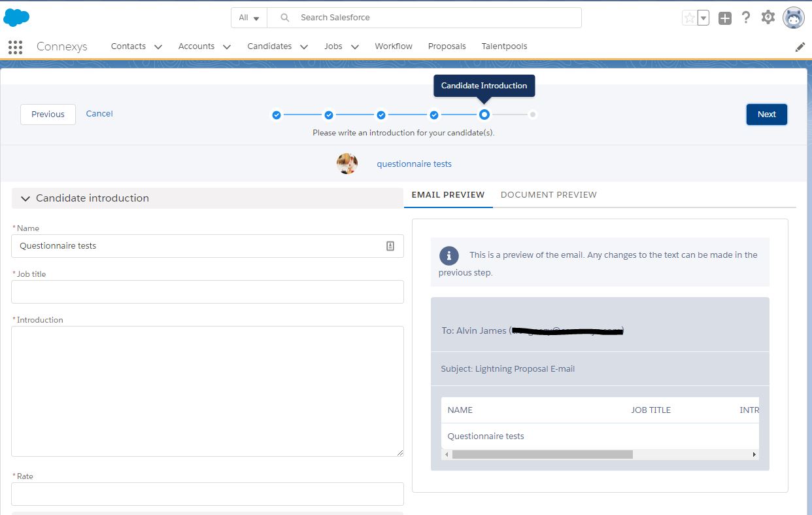Click the pencil edit navigation icon

(800, 46)
